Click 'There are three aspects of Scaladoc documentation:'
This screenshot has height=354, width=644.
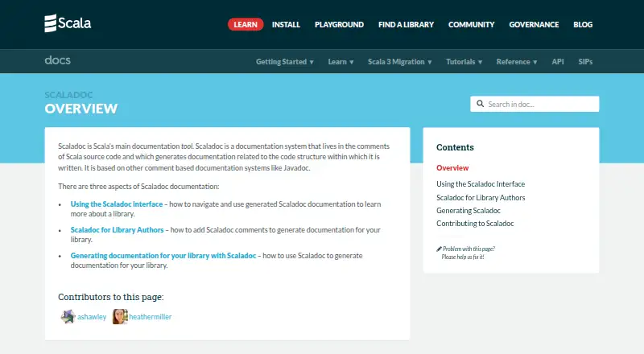pos(138,187)
